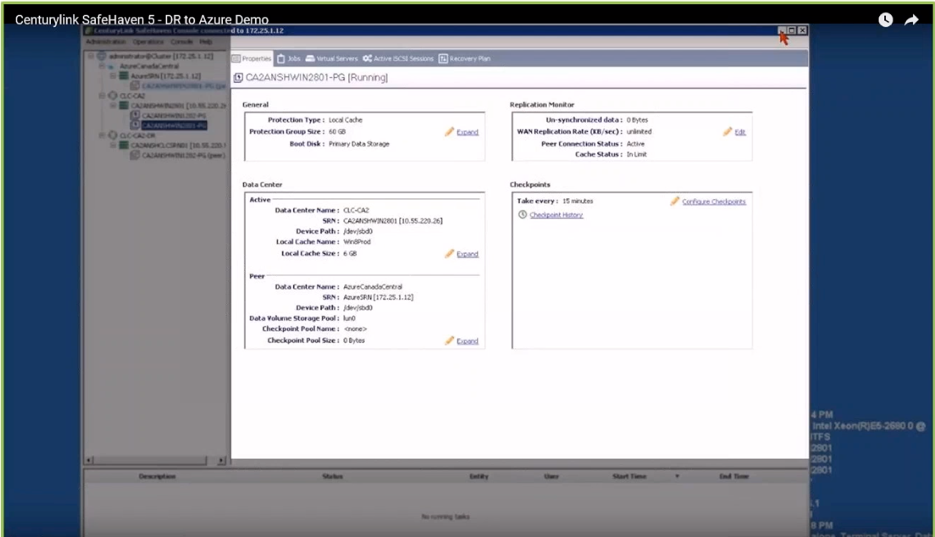Collapse the administrator@Cluster root node
This screenshot has width=935, height=537.
click(x=91, y=56)
